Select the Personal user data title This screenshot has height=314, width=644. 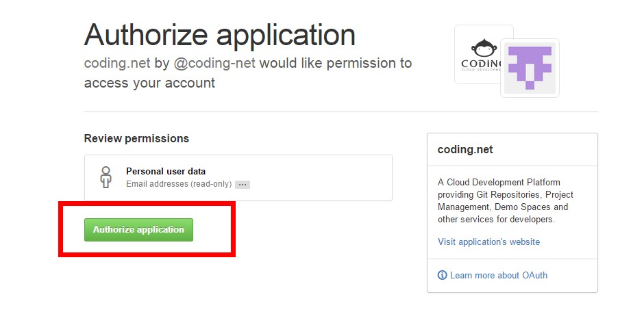(x=166, y=171)
